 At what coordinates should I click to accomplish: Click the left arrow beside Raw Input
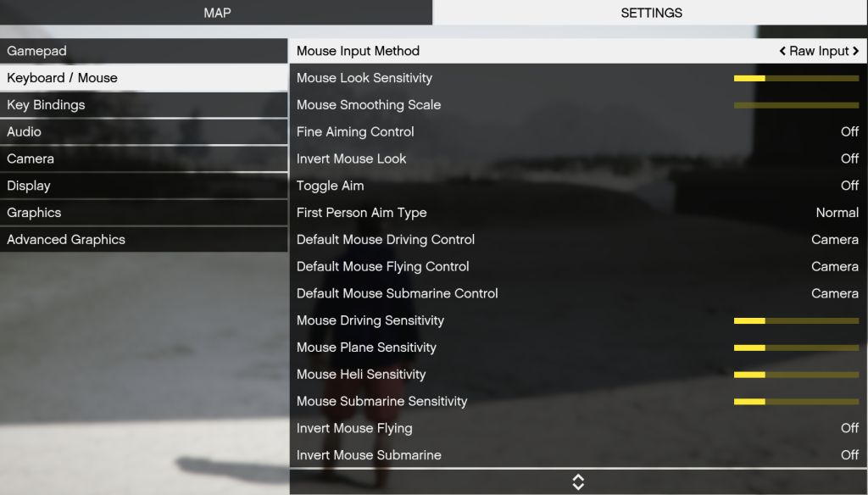tap(782, 51)
